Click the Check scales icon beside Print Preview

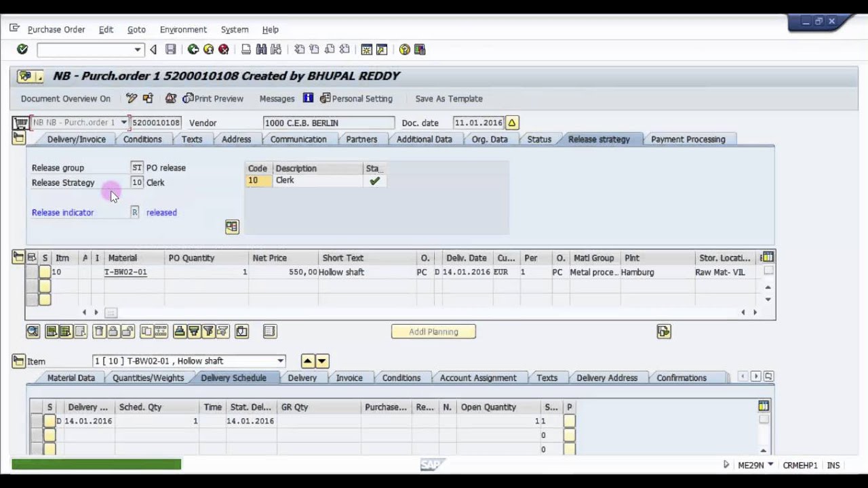171,98
